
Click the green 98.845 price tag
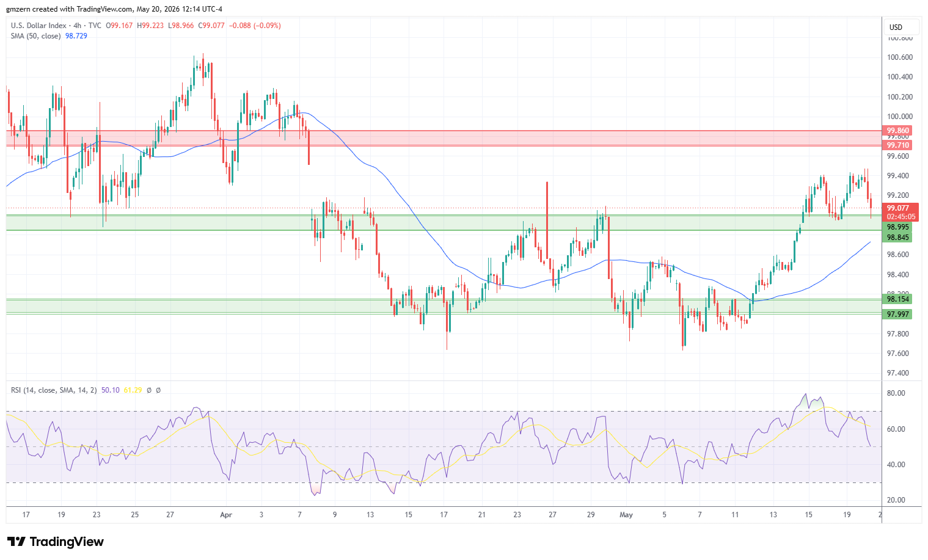coord(898,238)
